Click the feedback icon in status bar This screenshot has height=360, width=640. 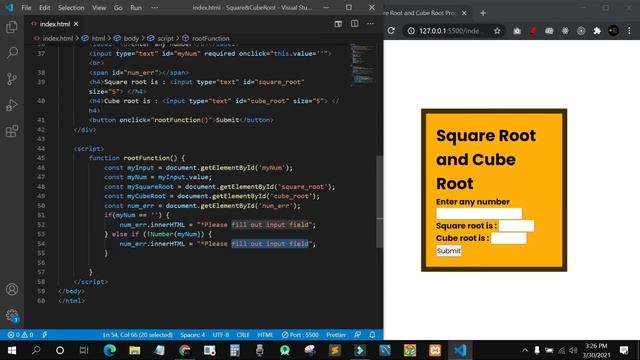click(358, 335)
